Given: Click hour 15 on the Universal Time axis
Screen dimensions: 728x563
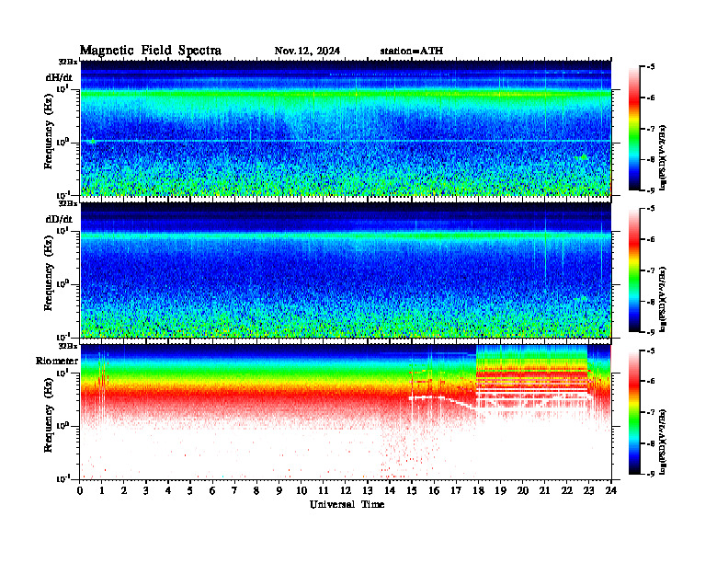Looking at the screenshot, I should coord(413,491).
